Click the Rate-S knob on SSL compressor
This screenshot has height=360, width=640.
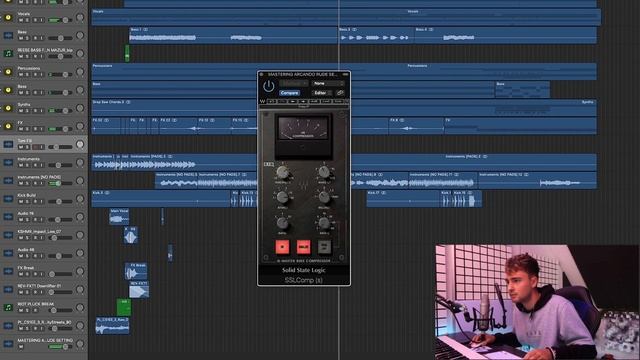pyautogui.click(x=324, y=223)
